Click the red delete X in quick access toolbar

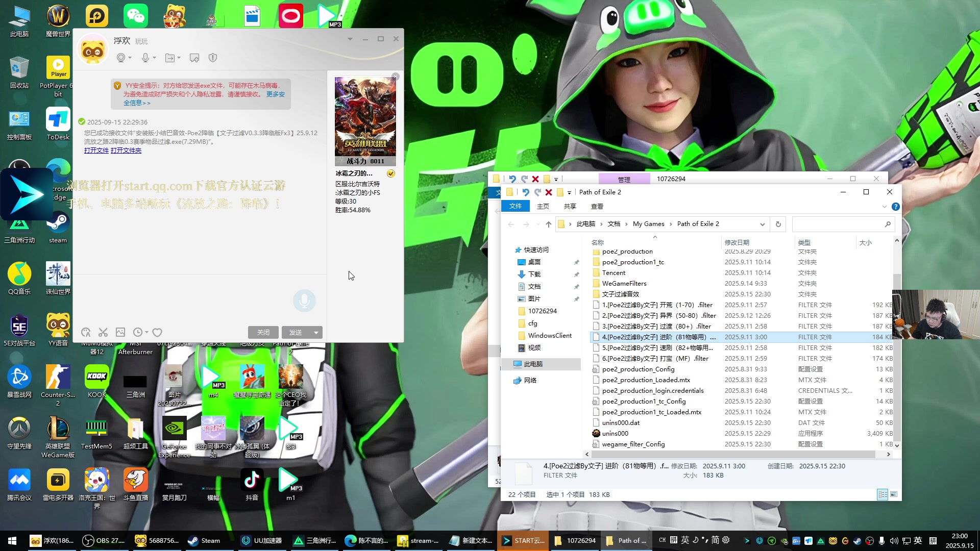549,192
